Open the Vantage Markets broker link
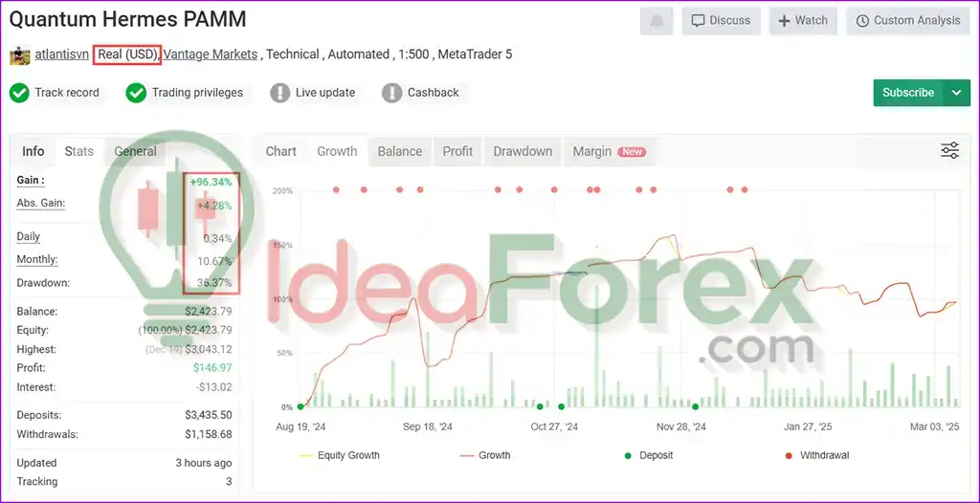This screenshot has width=980, height=503. [211, 55]
